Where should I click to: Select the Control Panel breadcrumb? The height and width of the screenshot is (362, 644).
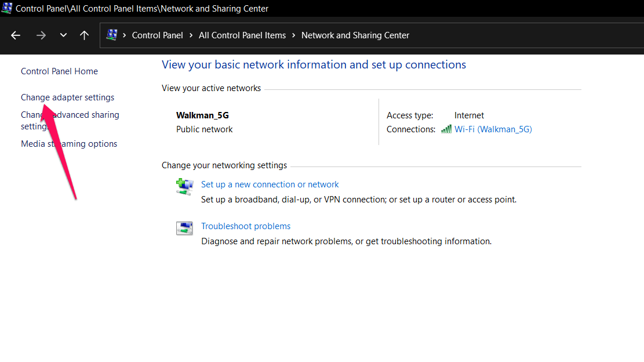click(157, 35)
